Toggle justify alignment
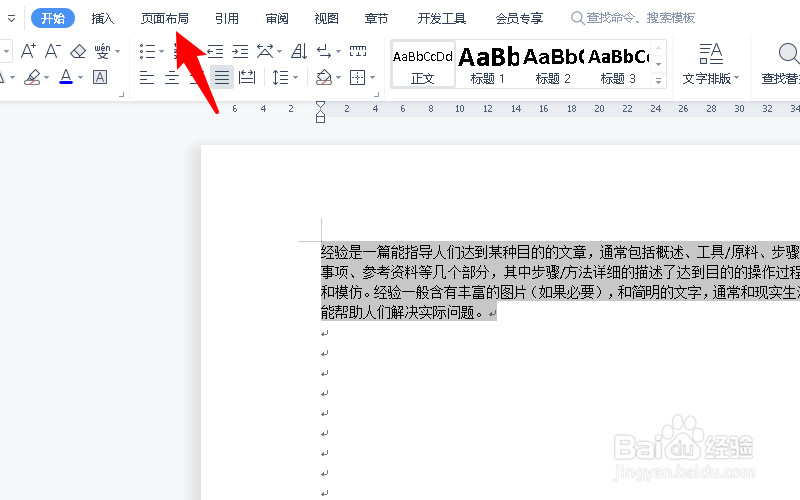800x500 pixels. point(222,78)
